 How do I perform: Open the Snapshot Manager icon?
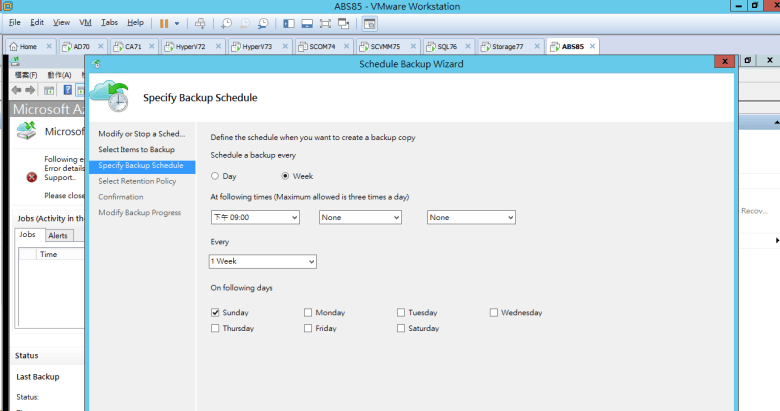click(262, 22)
